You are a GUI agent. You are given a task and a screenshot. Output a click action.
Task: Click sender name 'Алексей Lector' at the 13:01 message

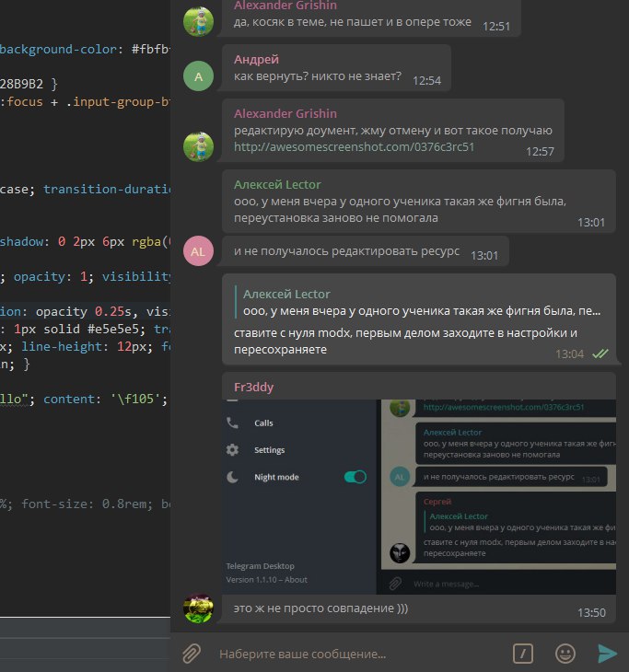tap(277, 185)
